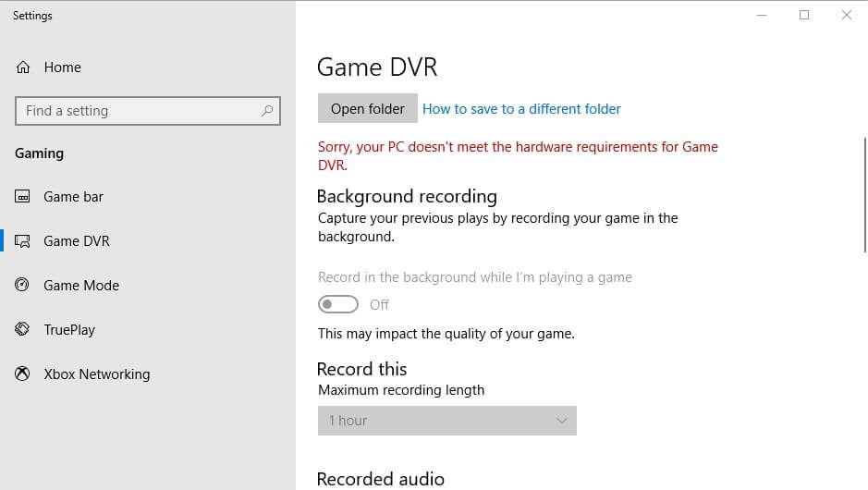Select the Game Mode label in the sidebar
This screenshot has width=868, height=490.
click(81, 286)
